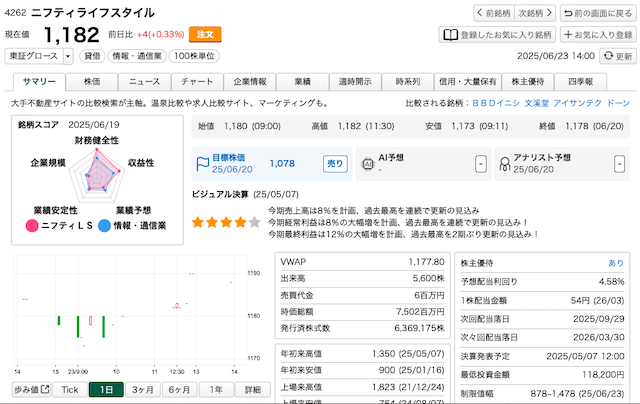Return with 前の画面に戻る button
This screenshot has width=640, height=404.
[598, 13]
